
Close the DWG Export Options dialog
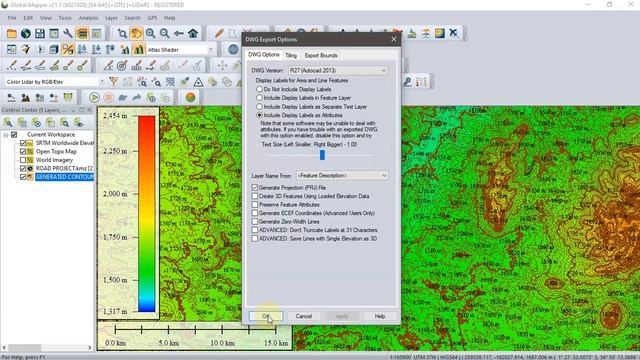[x=393, y=39]
